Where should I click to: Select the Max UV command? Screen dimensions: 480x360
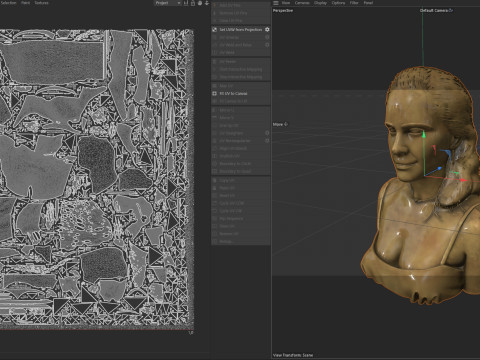[241, 86]
